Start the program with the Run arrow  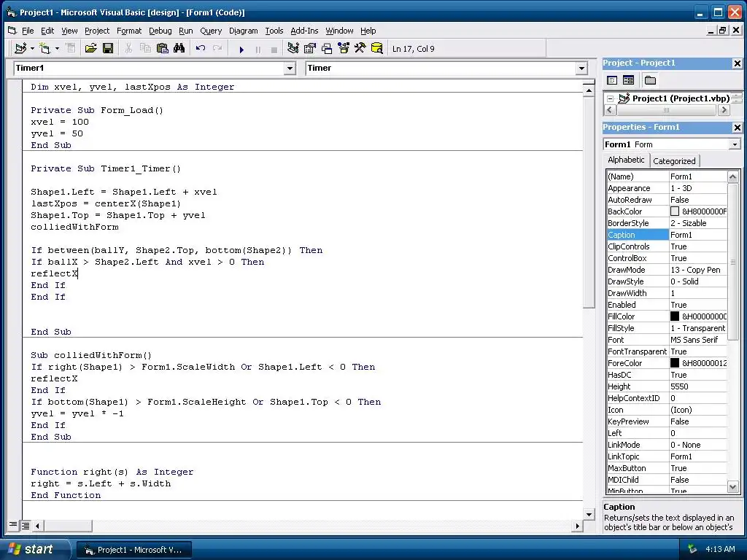[241, 49]
